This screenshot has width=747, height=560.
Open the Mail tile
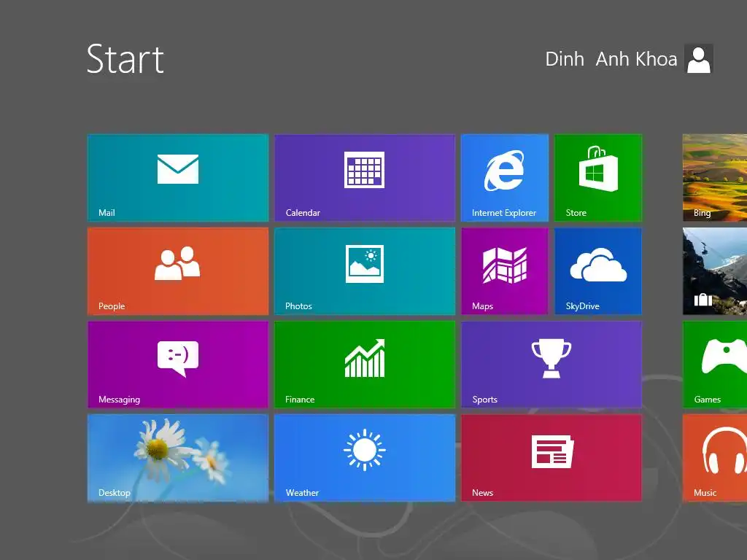coord(178,178)
